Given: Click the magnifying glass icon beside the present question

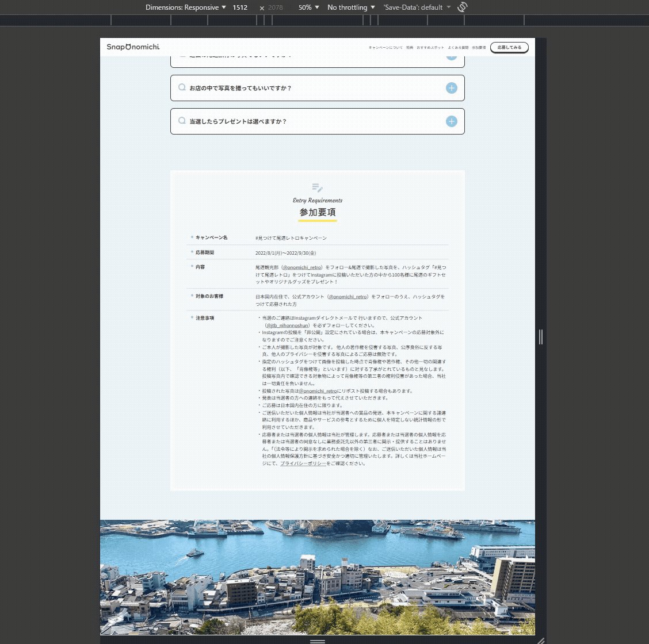Looking at the screenshot, I should (x=181, y=121).
